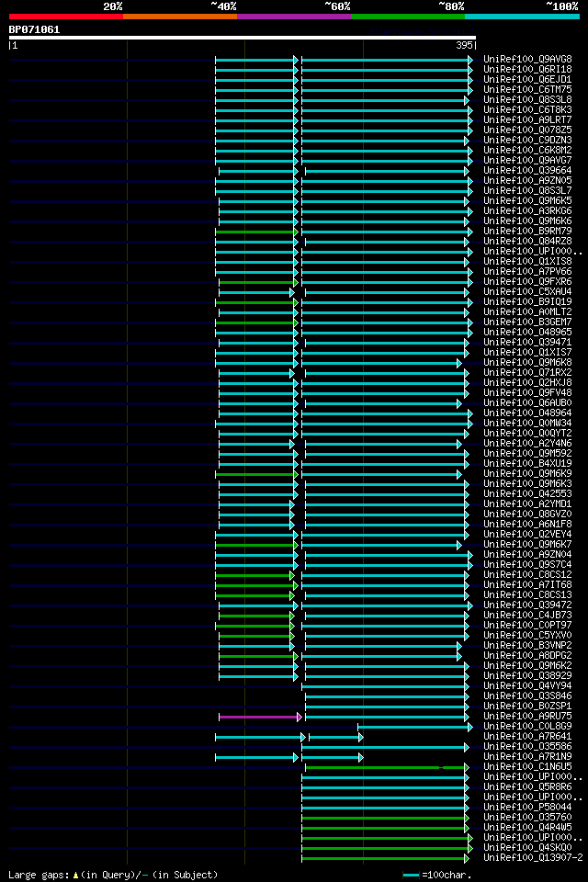Select UniRef100_B3VNP2 entry
This screenshot has width=588, height=882.
527,646
